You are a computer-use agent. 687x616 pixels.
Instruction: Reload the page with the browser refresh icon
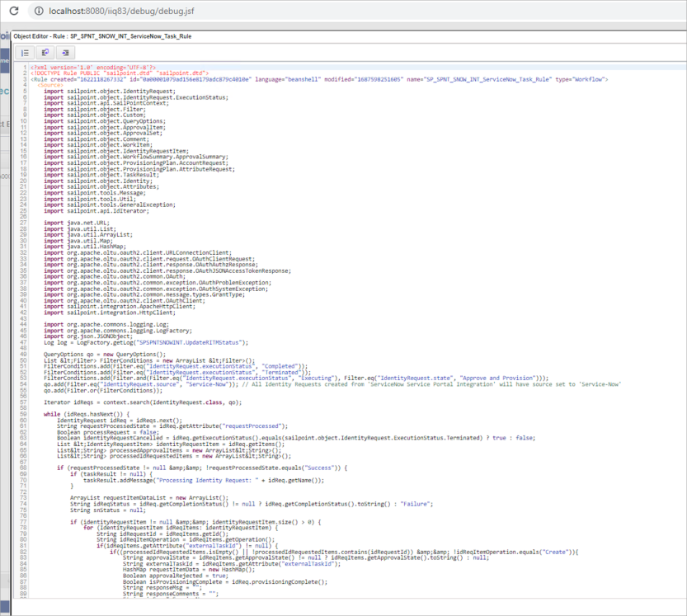tap(13, 11)
